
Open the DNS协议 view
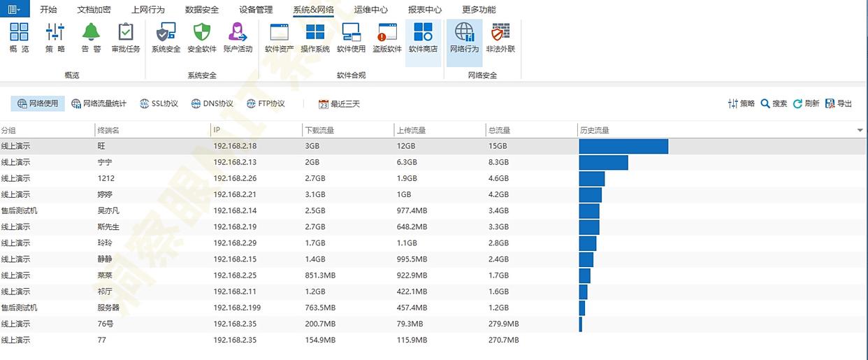coord(211,103)
